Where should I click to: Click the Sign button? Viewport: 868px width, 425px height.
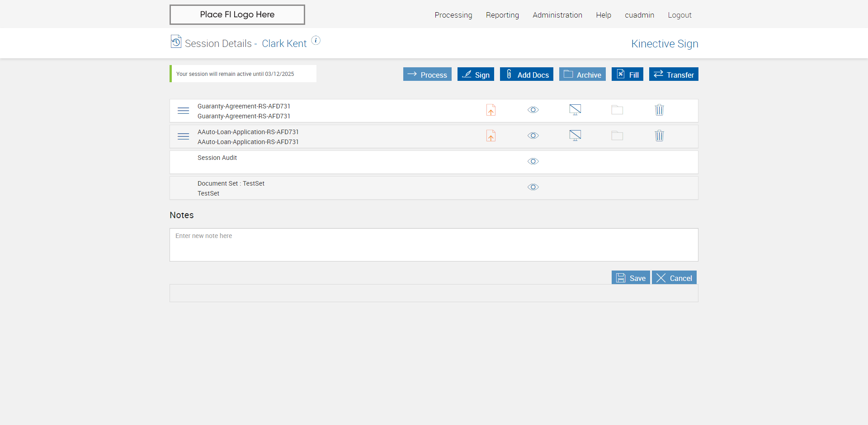[476, 74]
